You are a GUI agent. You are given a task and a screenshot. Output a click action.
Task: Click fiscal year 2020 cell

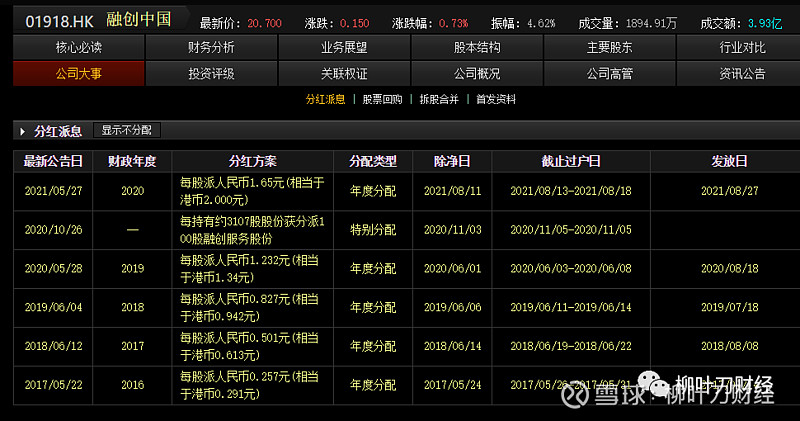pos(133,191)
